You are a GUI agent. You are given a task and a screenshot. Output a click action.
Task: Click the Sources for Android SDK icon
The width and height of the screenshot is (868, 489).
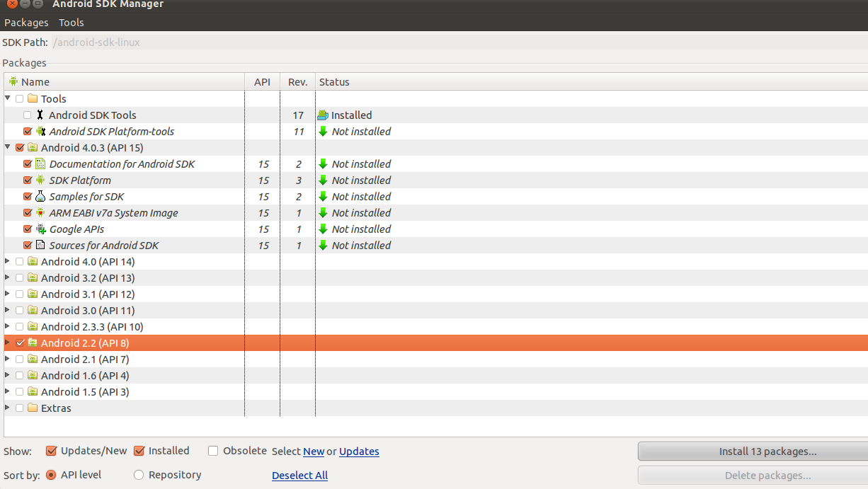coord(40,246)
